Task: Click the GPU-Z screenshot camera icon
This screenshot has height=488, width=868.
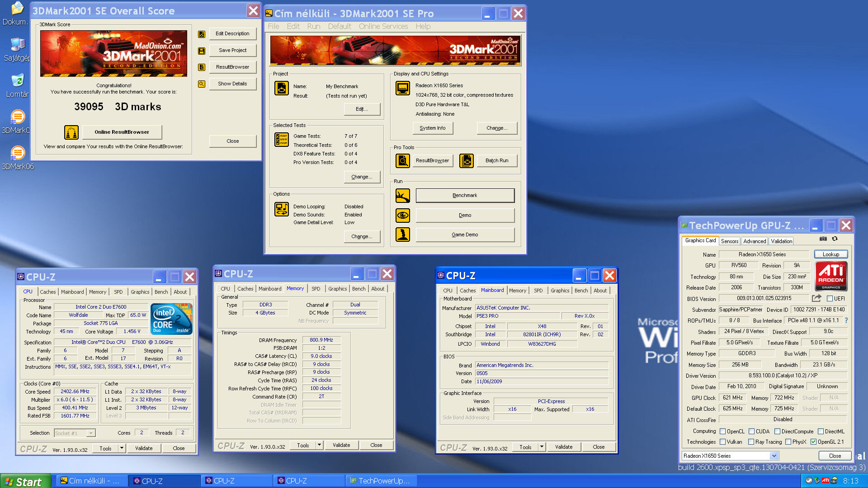Action: click(x=823, y=239)
